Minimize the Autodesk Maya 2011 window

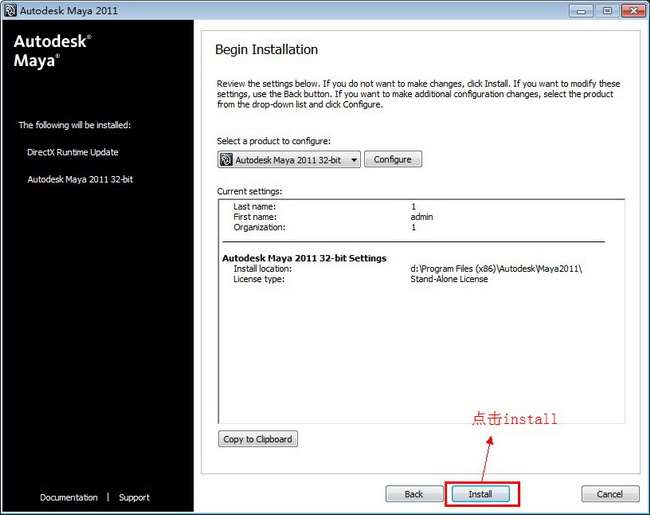click(582, 10)
